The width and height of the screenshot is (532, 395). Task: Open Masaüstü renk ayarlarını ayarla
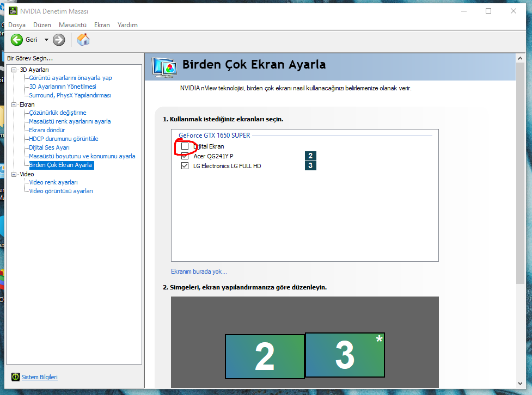(x=70, y=121)
